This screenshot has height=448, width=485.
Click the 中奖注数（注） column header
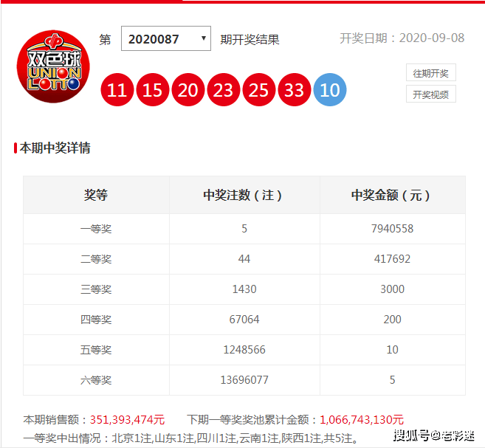tap(242, 195)
